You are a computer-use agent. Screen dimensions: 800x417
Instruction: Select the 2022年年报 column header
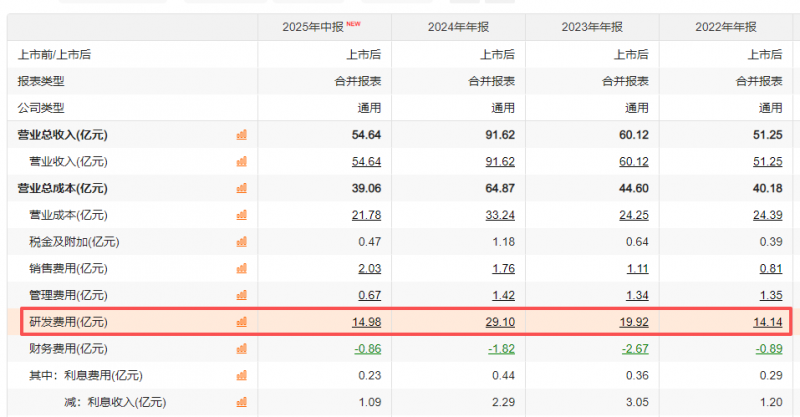726,27
